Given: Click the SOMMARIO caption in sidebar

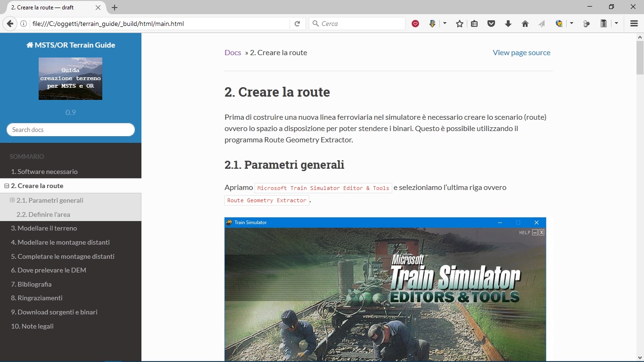Looking at the screenshot, I should click(27, 156).
